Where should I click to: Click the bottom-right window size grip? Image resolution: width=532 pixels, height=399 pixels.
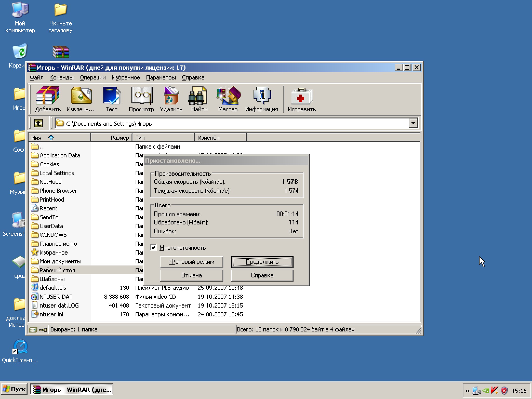tap(418, 330)
